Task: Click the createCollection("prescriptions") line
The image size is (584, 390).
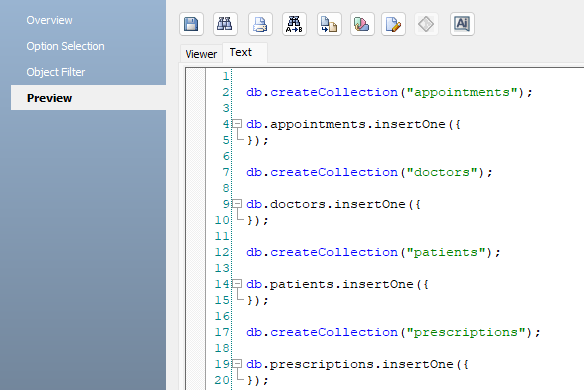Action: tap(393, 332)
